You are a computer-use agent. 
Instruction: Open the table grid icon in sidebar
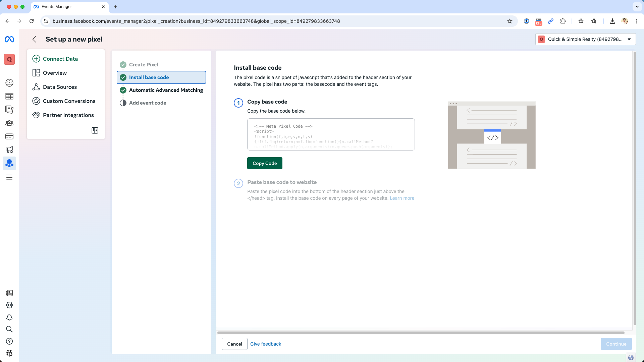[x=9, y=96]
